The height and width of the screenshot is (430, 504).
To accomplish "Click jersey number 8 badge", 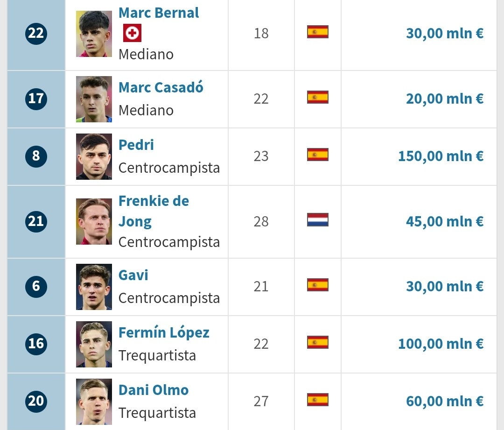I will pyautogui.click(x=36, y=156).
